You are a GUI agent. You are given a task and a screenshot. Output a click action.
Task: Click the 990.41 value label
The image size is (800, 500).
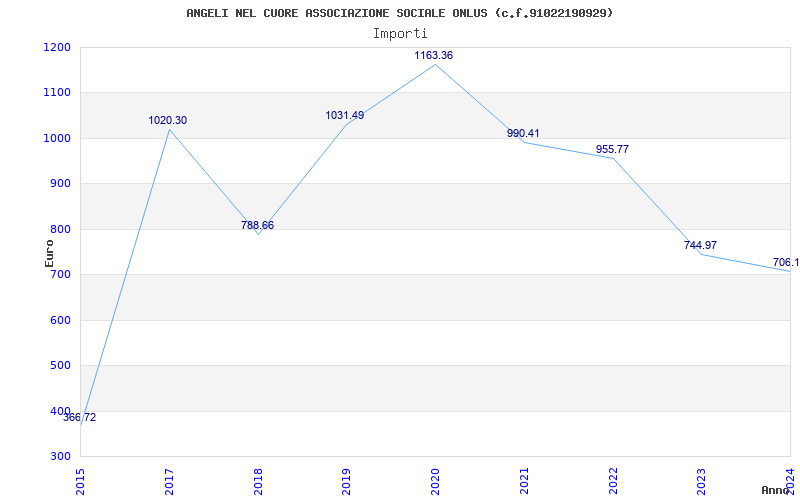[x=523, y=134]
